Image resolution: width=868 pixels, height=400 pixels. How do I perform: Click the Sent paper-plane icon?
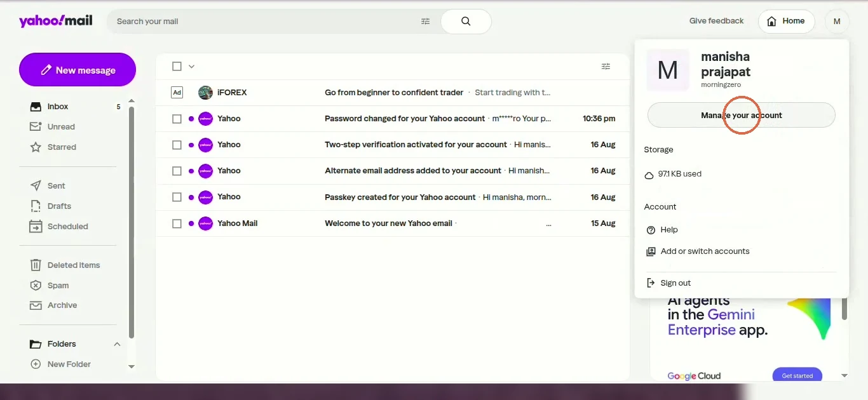(x=36, y=186)
